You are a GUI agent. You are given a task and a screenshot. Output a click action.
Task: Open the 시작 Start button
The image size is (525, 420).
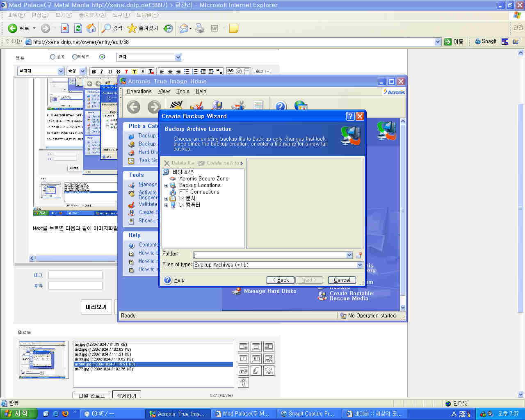(x=19, y=413)
